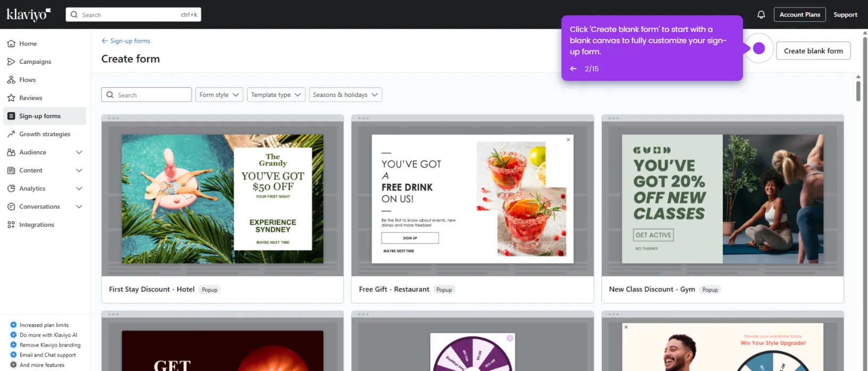
Task: Open Integrations in the sidebar
Action: (45, 225)
